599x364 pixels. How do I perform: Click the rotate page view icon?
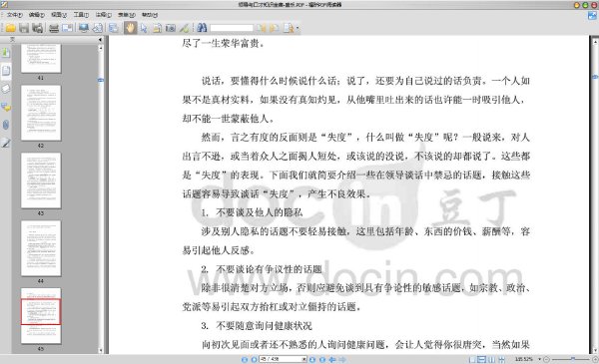click(98, 28)
